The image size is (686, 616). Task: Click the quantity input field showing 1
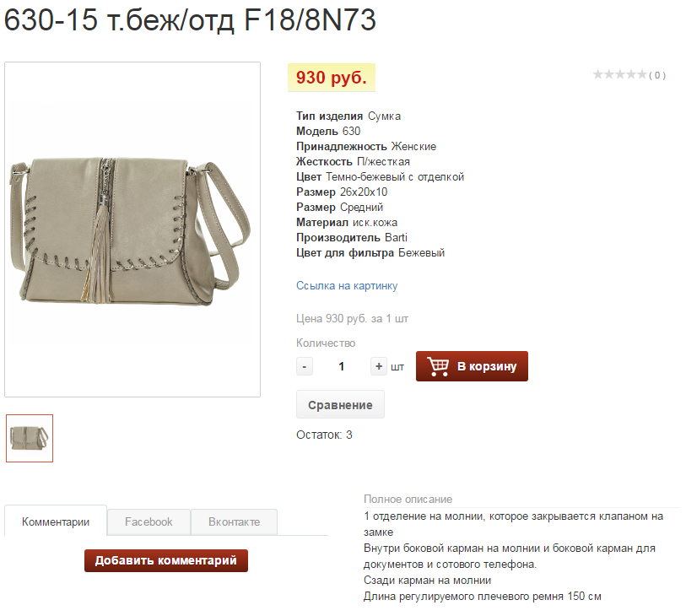pyautogui.click(x=341, y=366)
